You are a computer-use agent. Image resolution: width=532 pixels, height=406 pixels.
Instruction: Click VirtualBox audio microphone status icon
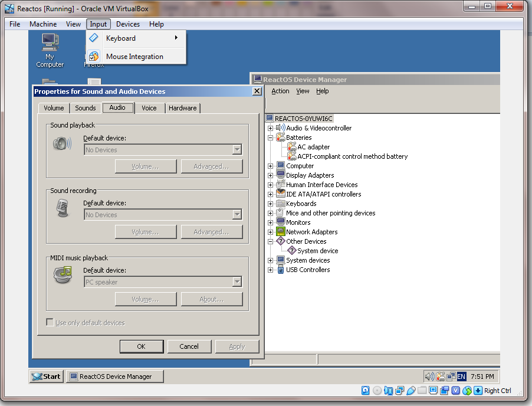(389, 391)
